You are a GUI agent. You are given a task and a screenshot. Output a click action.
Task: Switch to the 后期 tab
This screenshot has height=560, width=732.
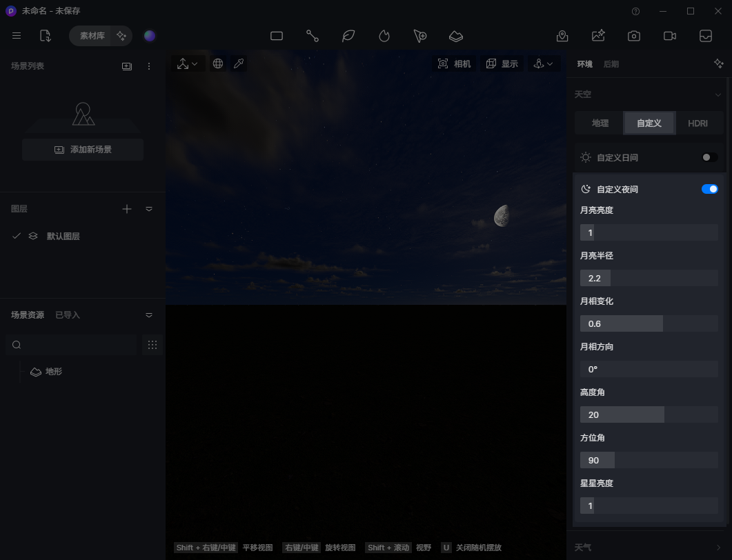[x=611, y=64]
